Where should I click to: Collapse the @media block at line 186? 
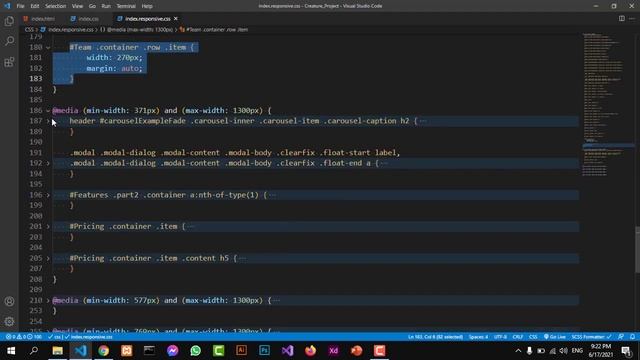point(48,111)
